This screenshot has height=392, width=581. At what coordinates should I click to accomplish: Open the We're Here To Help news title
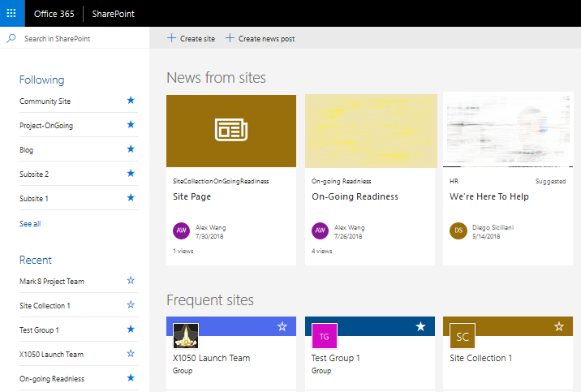[489, 196]
